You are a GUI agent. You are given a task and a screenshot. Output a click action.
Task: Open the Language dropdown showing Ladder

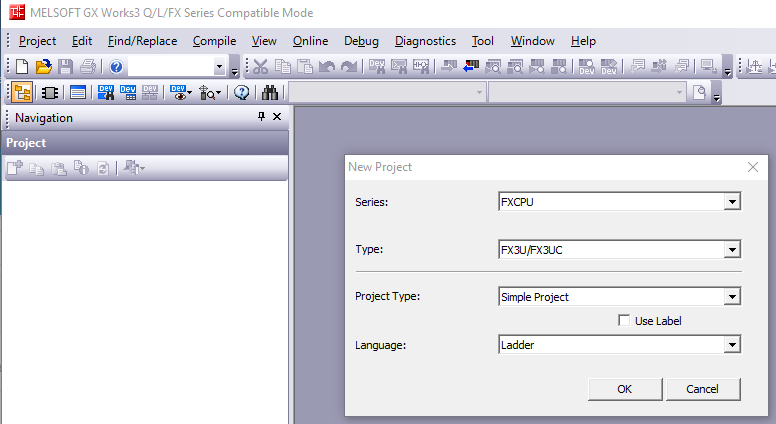tap(732, 344)
